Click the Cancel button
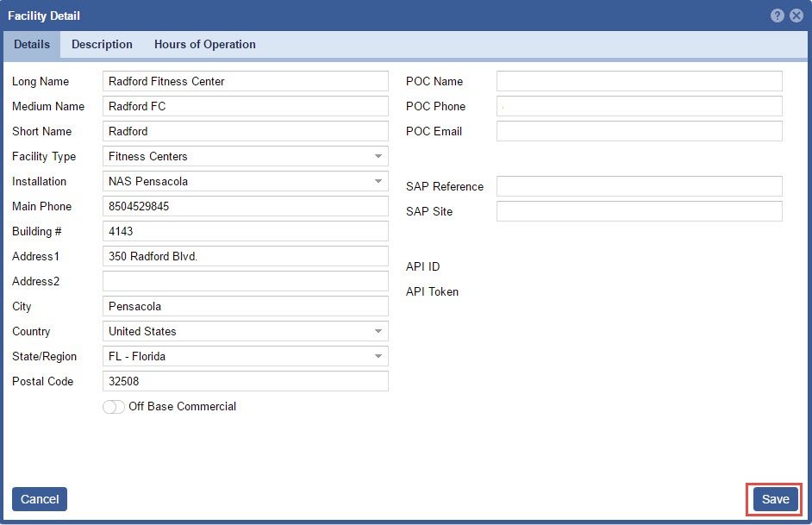Image resolution: width=812 pixels, height=525 pixels. tap(40, 499)
